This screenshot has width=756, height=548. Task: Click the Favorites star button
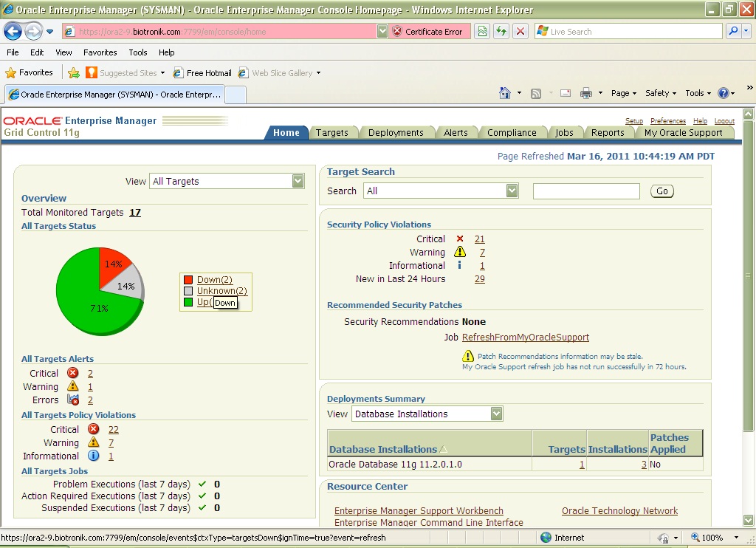tap(29, 73)
